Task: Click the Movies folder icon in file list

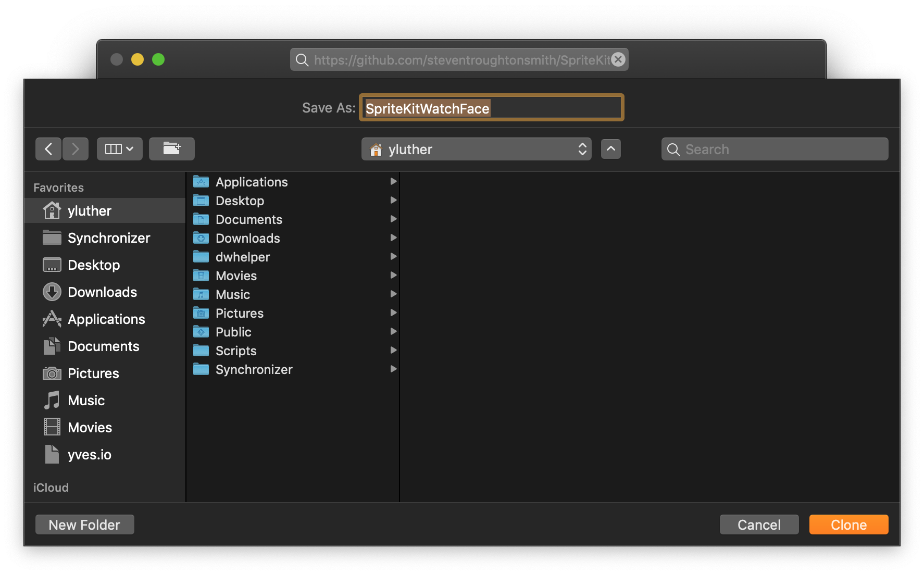Action: (x=201, y=276)
